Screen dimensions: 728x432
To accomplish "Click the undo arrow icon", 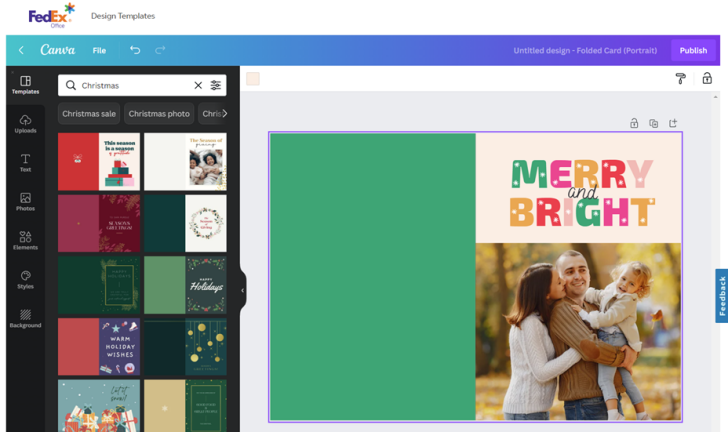I will click(135, 50).
